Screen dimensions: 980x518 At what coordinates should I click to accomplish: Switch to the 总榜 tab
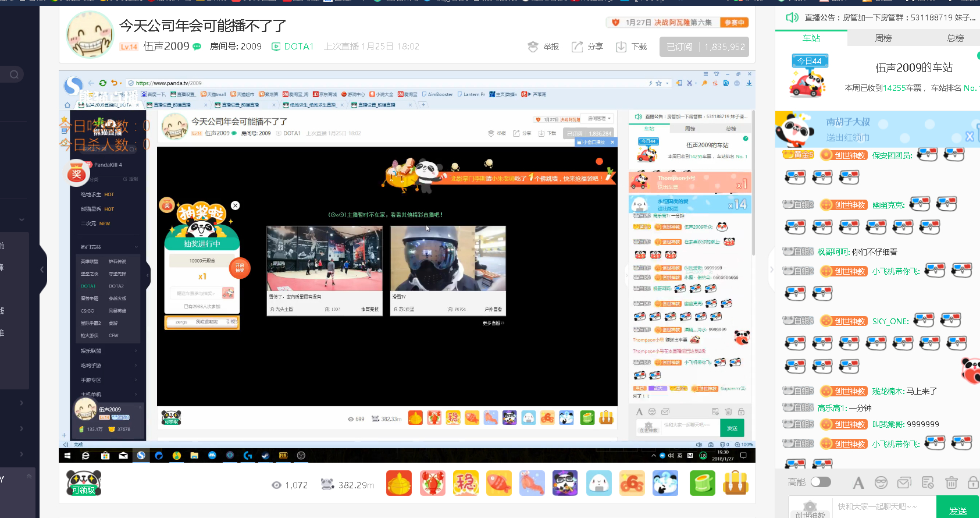click(955, 38)
